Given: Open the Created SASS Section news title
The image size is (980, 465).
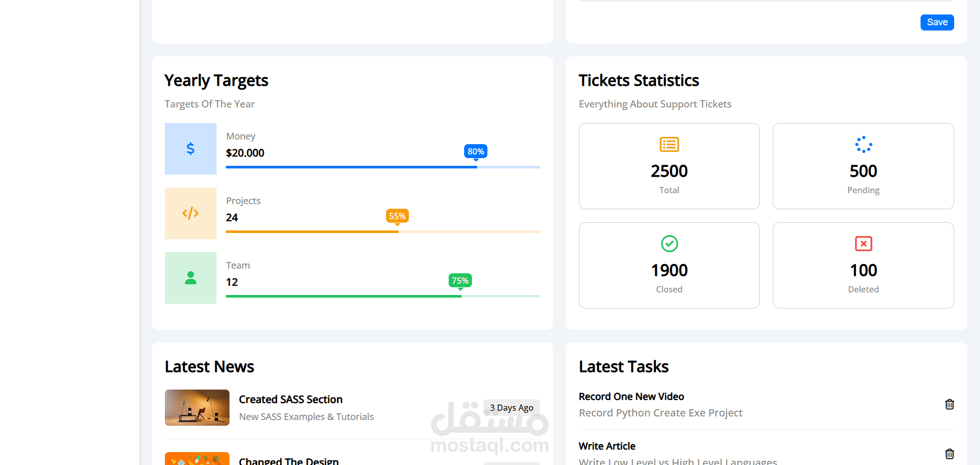Looking at the screenshot, I should pos(290,399).
